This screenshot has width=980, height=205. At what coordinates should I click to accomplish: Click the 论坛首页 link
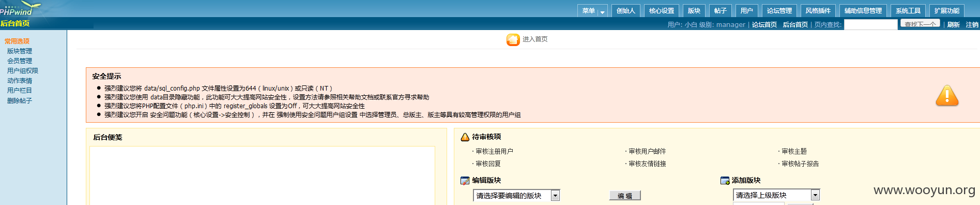[x=764, y=25]
